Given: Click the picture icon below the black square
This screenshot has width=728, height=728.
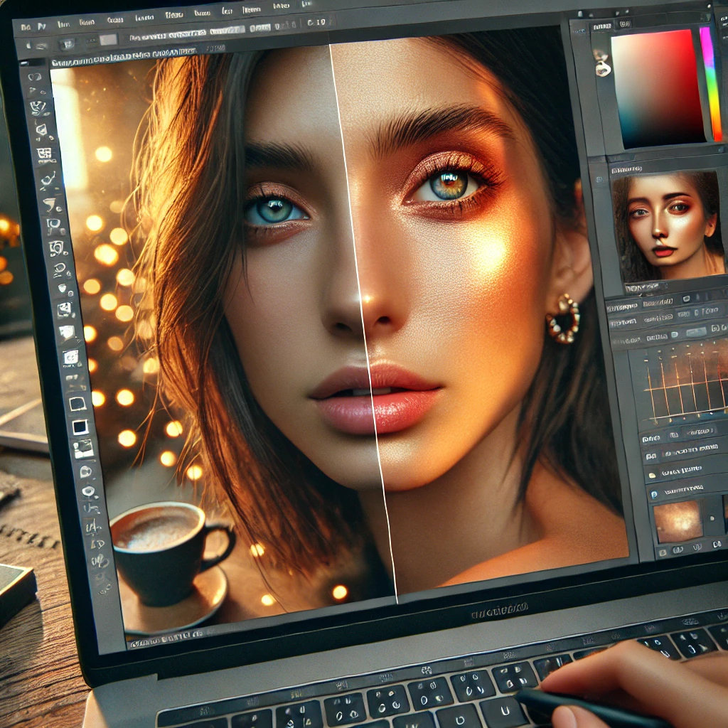Looking at the screenshot, I should pos(83,449).
